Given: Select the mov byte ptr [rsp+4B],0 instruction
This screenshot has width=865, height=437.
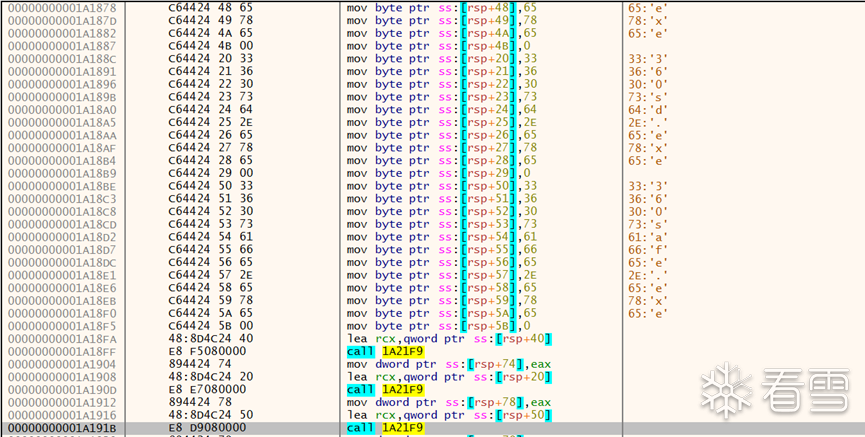Looking at the screenshot, I should pyautogui.click(x=438, y=46).
